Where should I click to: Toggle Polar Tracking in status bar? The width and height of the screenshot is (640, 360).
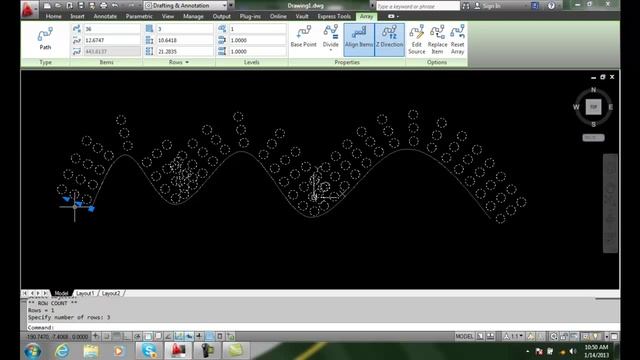(138, 336)
